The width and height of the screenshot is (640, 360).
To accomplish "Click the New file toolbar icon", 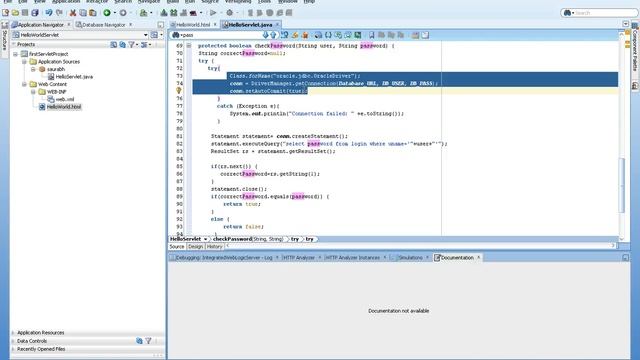I will click(x=5, y=13).
